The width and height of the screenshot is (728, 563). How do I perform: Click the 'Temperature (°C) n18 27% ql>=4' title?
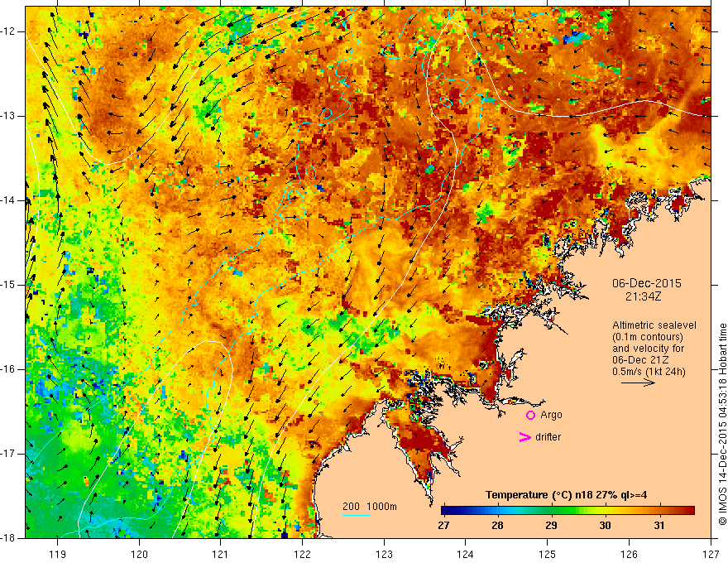click(x=566, y=495)
